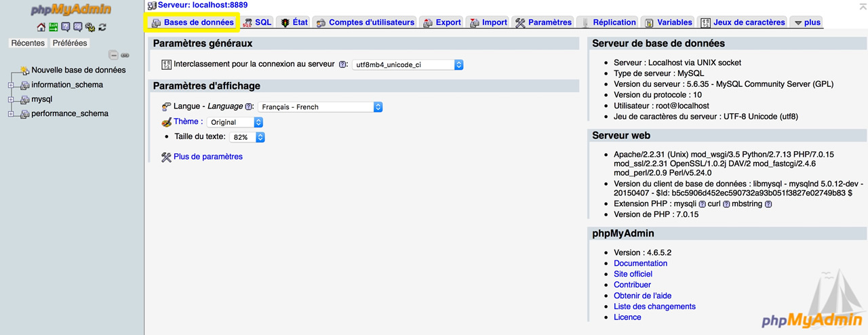
Task: Open Plus de paramètres link
Action: click(208, 157)
